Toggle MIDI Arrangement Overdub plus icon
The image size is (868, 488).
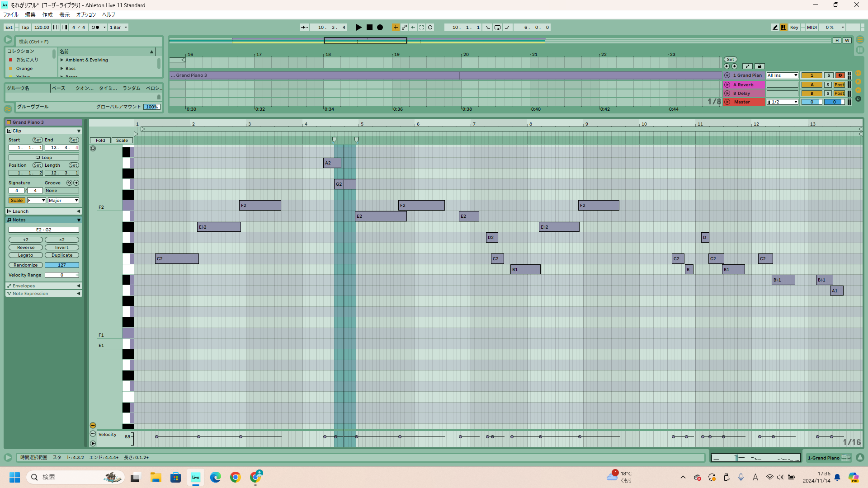(x=396, y=28)
